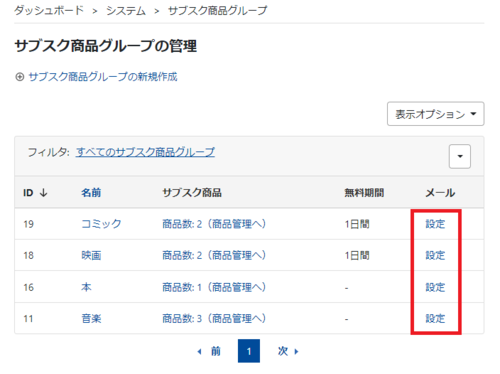Click the ID sort arrow icon
Image resolution: width=500 pixels, height=374 pixels.
pos(44,193)
